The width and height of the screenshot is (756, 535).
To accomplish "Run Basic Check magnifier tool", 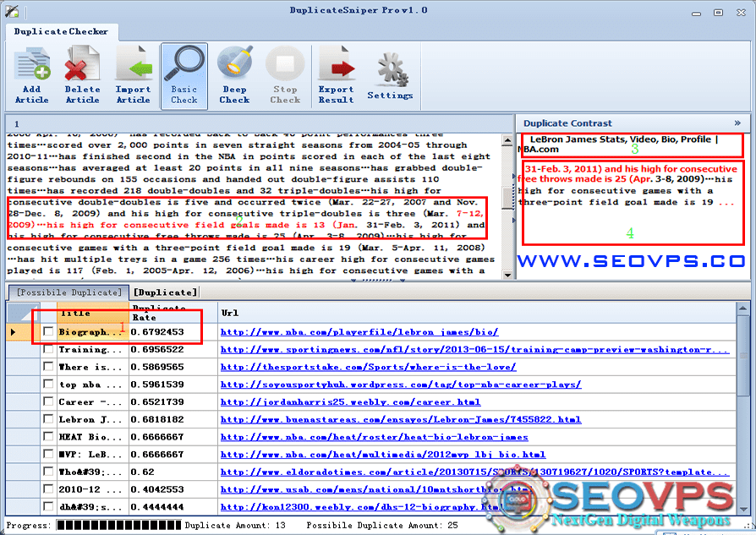I will click(x=184, y=76).
